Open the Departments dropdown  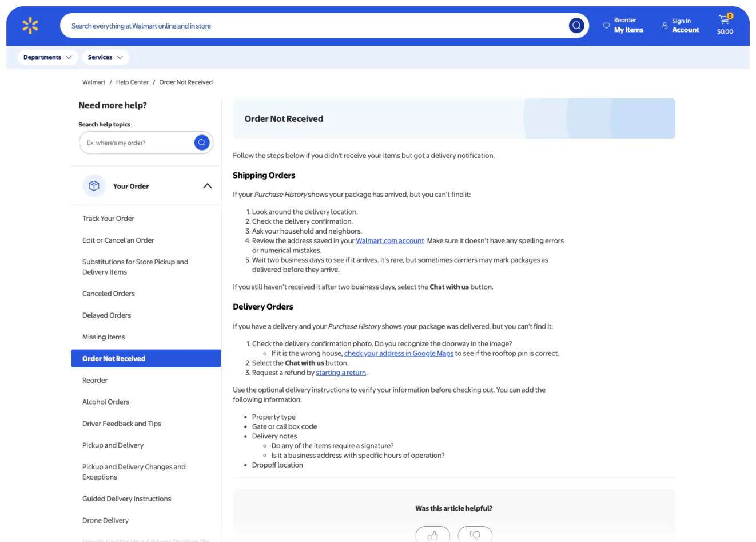(47, 57)
